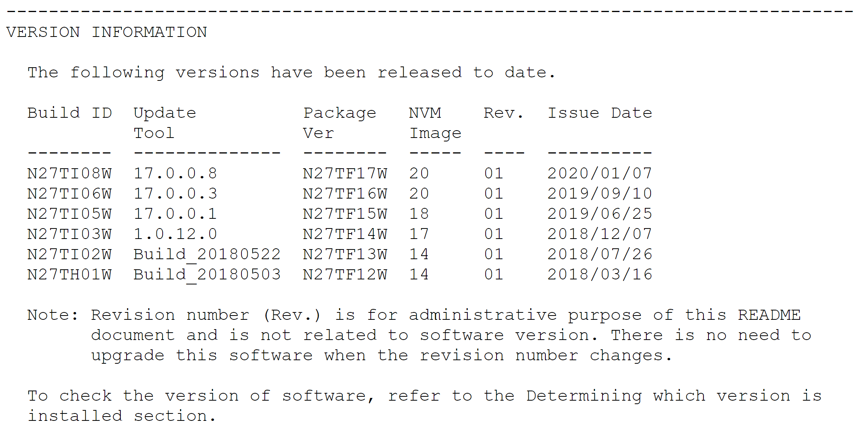The image size is (868, 436).
Task: Click issue date 2020/01/07
Action: coord(600,173)
